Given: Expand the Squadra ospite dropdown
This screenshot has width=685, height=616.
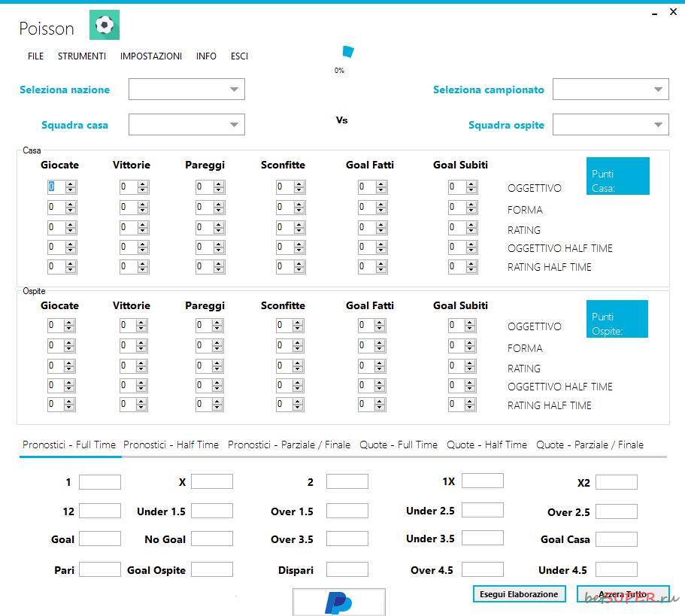Looking at the screenshot, I should (x=611, y=125).
